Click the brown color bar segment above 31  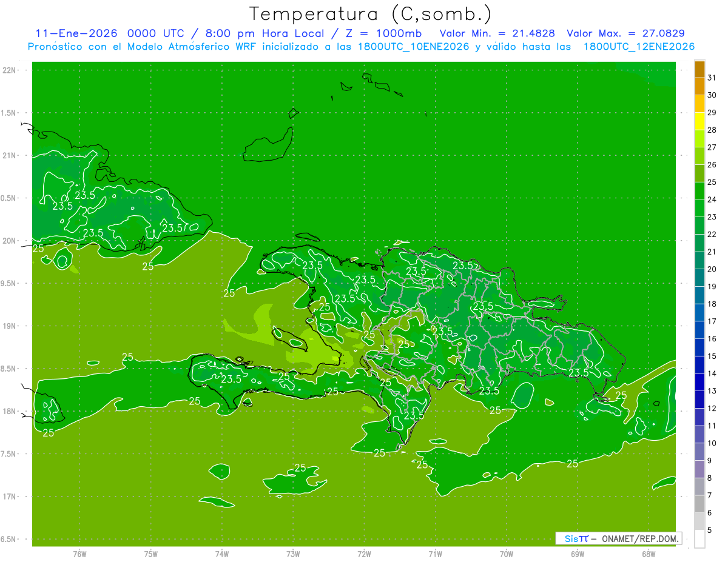pos(699,69)
